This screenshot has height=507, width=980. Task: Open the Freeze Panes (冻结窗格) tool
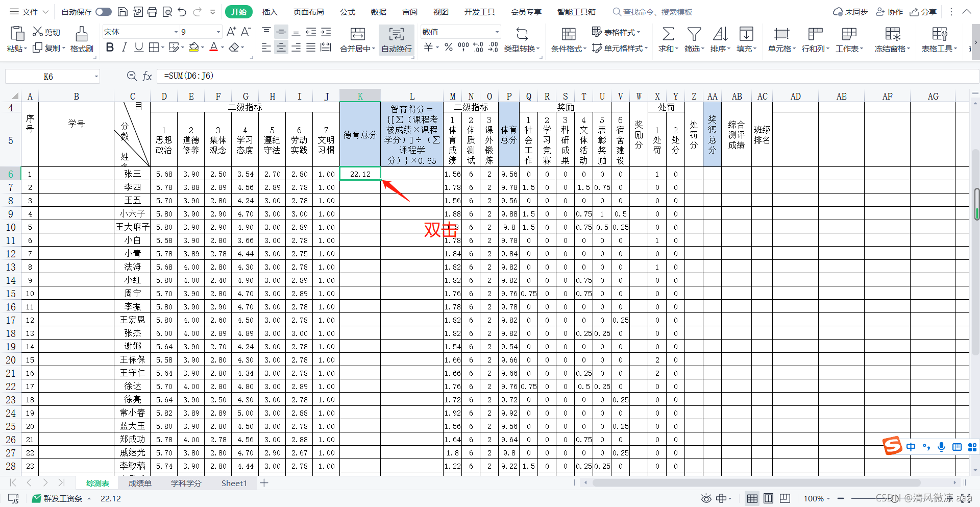click(892, 40)
